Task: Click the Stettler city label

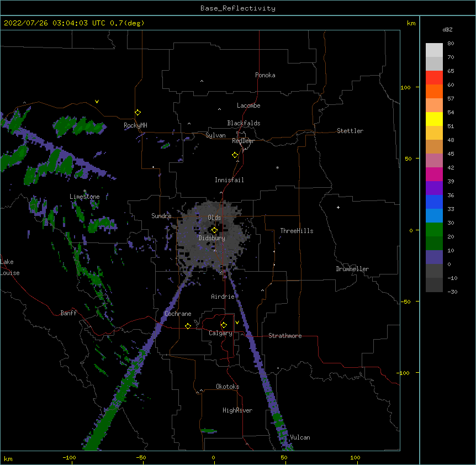Action: pos(350,131)
